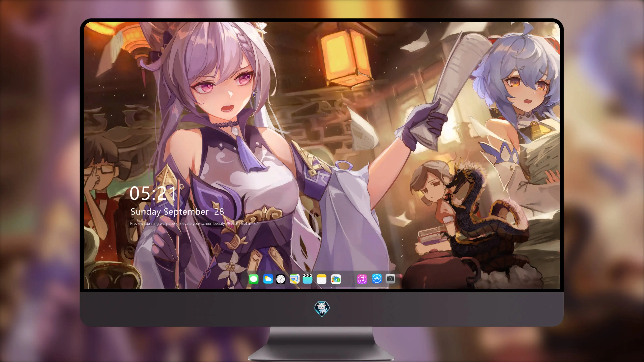Click the dragon mascot logo on monitor chin

[x=322, y=309]
